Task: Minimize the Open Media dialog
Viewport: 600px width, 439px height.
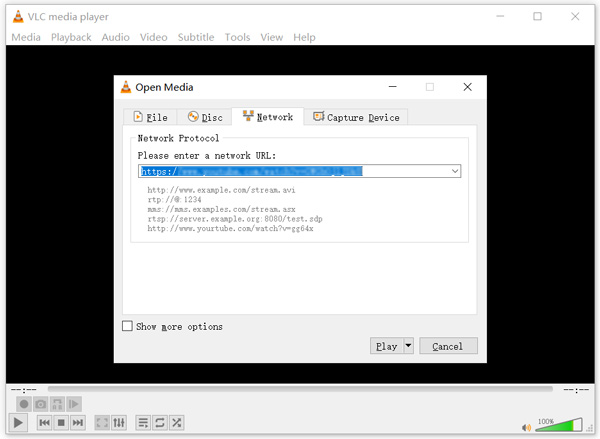Action: pos(393,87)
